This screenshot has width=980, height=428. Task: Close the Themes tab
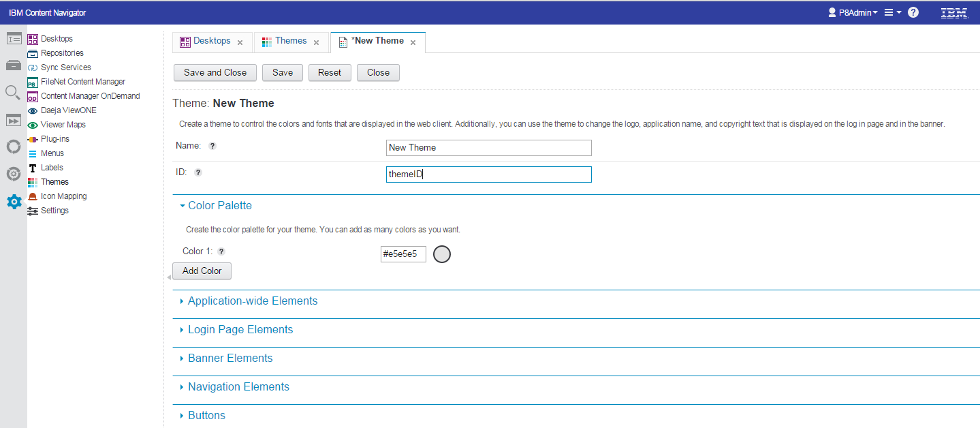coord(316,42)
